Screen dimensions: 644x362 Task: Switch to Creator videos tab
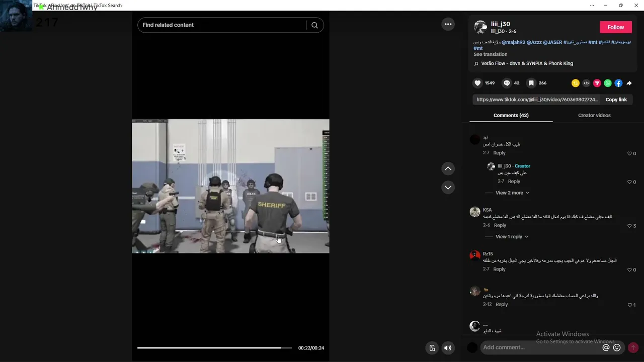pyautogui.click(x=594, y=115)
